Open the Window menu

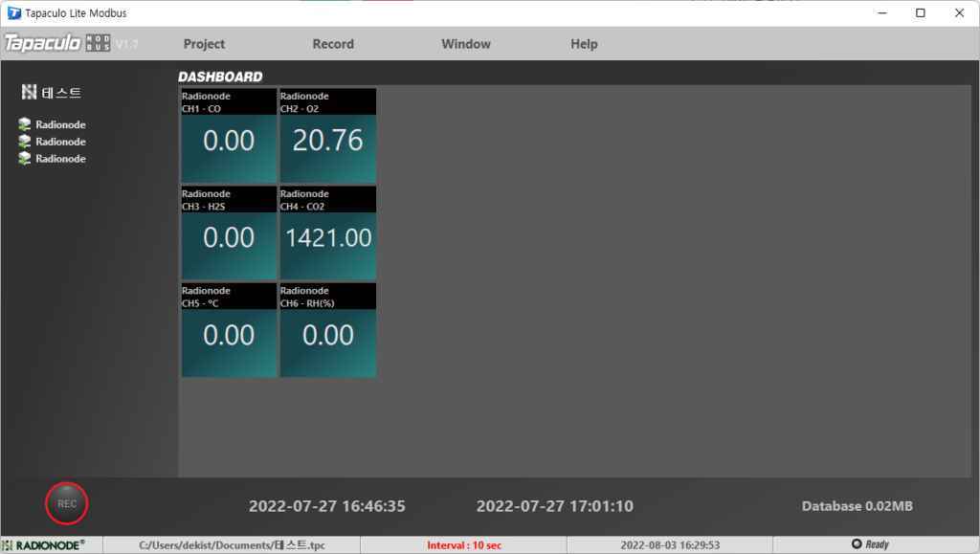(466, 44)
